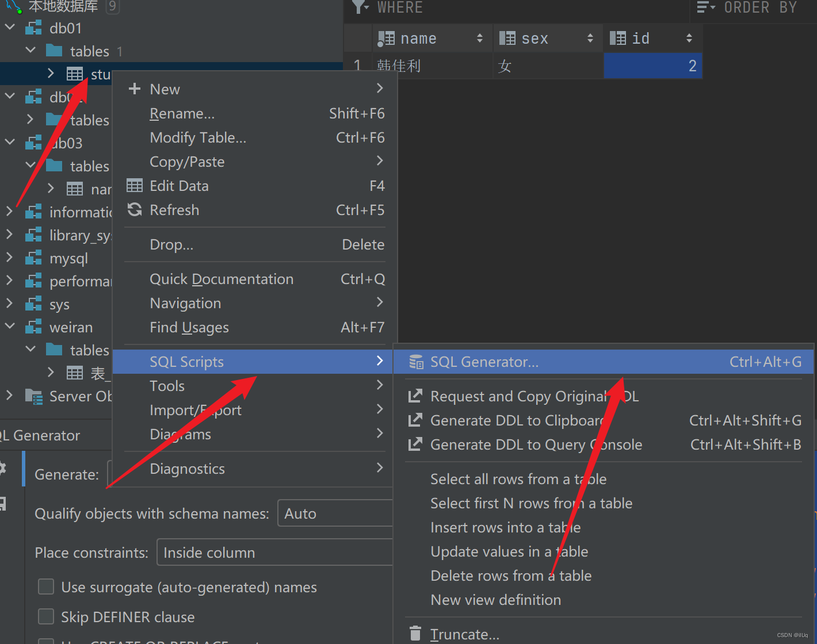The width and height of the screenshot is (817, 644).
Task: Click the sys schema icon
Action: tap(33, 304)
